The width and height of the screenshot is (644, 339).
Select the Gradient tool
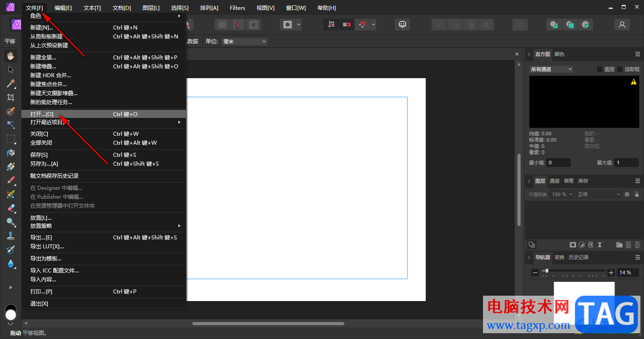click(x=11, y=167)
